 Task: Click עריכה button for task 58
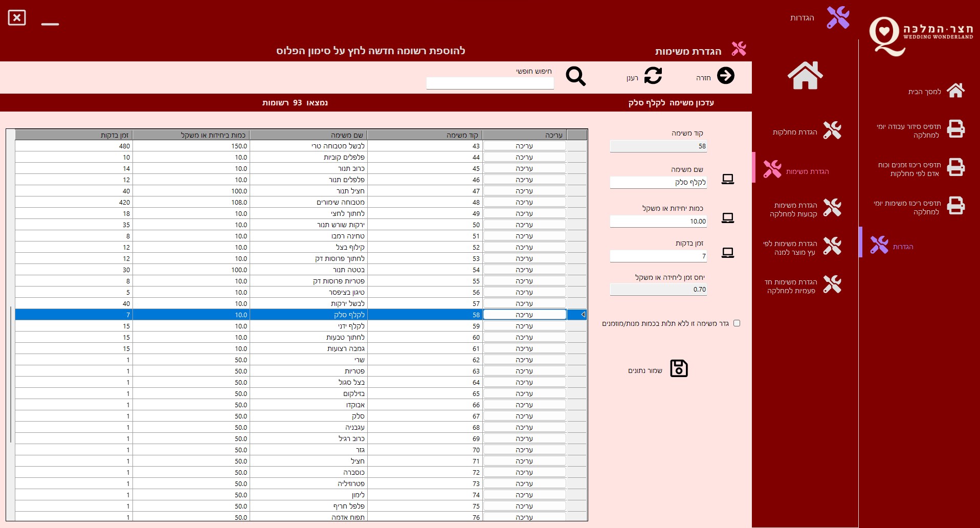(x=524, y=315)
